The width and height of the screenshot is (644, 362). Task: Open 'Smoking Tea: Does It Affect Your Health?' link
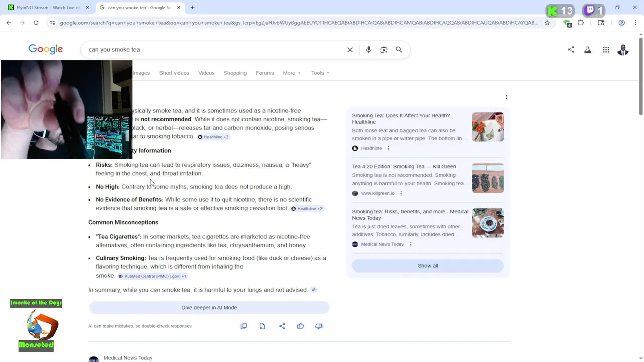[x=403, y=119]
